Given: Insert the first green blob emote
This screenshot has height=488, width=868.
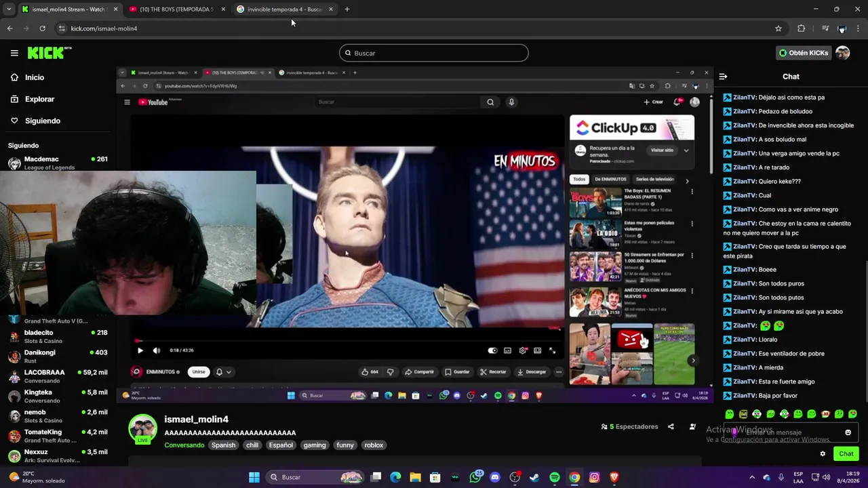Looking at the screenshot, I should (x=730, y=414).
